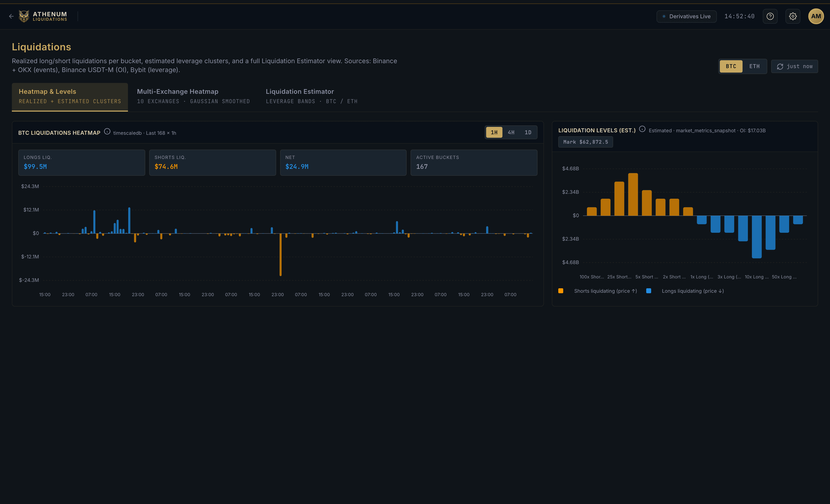Click Shorts liquidating (price ↑) legend label

[605, 291]
